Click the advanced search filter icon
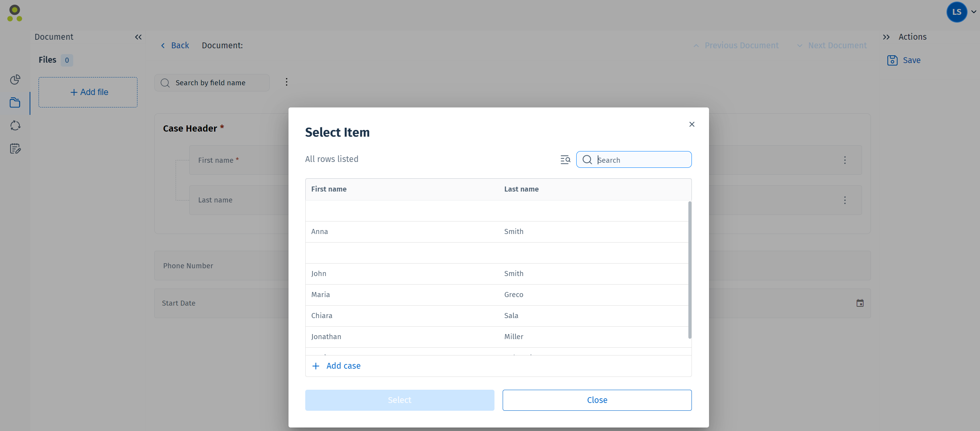This screenshot has height=431, width=980. tap(565, 160)
